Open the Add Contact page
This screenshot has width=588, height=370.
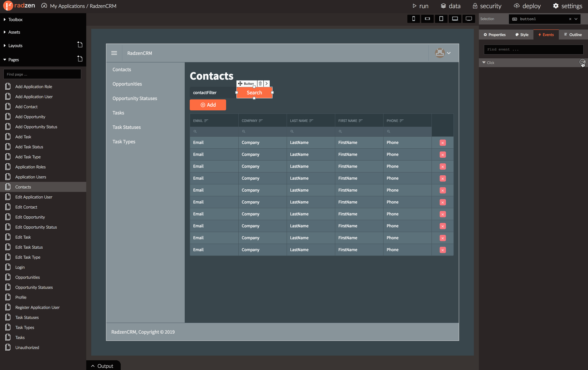tap(26, 107)
